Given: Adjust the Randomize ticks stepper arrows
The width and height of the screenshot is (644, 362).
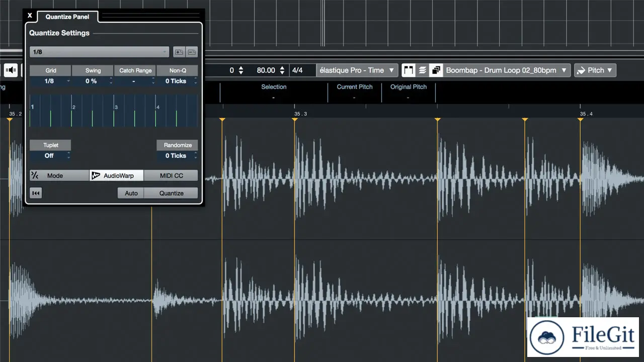Looking at the screenshot, I should [195, 156].
